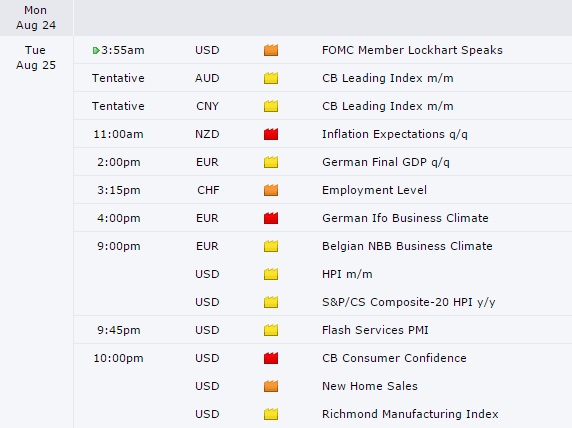Open the S&P/CS Composite-20 HPI y/y event
The height and width of the screenshot is (428, 572).
point(409,302)
